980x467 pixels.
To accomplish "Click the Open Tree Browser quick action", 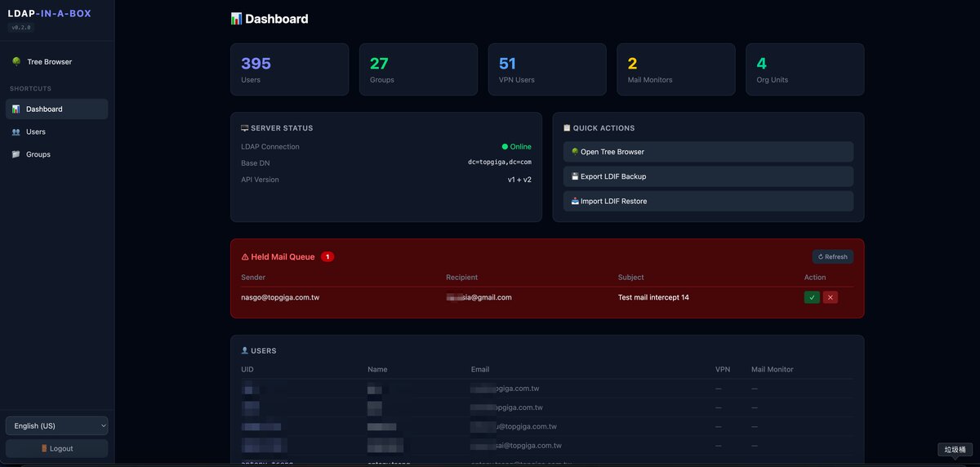I will click(708, 152).
